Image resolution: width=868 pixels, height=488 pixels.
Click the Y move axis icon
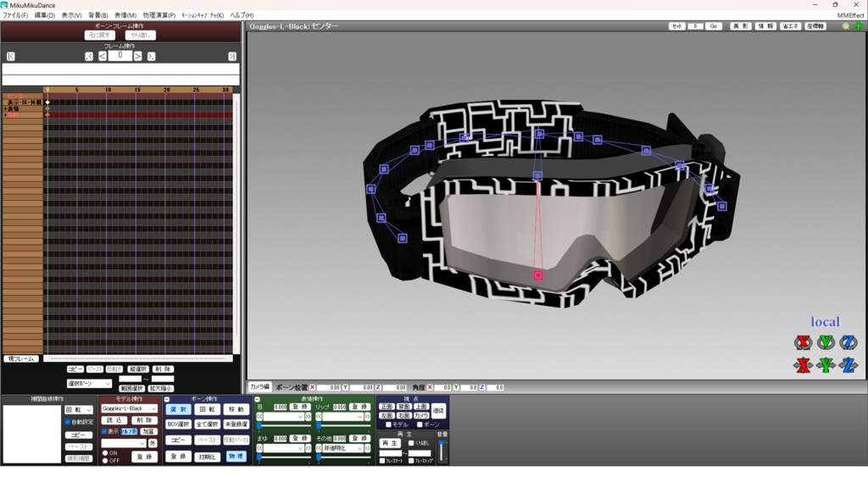pos(826,365)
